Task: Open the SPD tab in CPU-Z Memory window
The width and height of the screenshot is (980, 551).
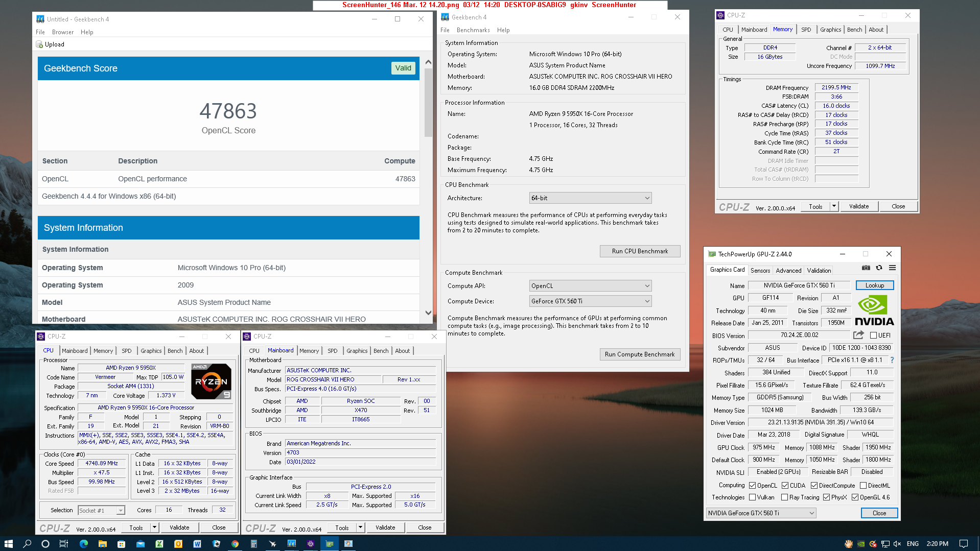Action: [806, 30]
